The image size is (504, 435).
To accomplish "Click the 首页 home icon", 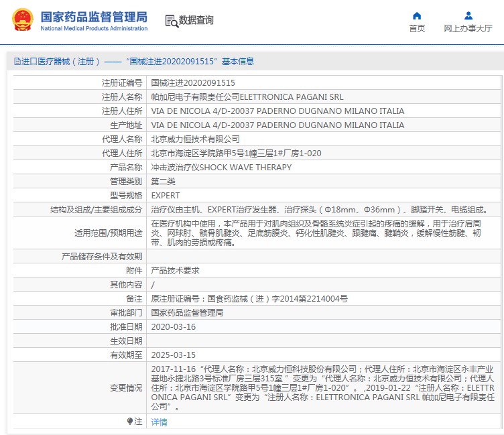I will [417, 15].
